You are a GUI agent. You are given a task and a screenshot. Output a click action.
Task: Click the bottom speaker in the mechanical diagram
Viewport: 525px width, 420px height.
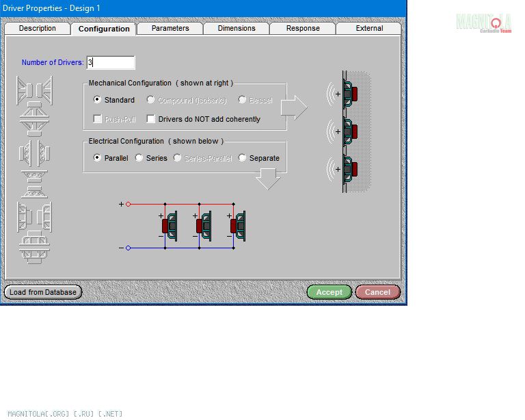[x=350, y=169]
